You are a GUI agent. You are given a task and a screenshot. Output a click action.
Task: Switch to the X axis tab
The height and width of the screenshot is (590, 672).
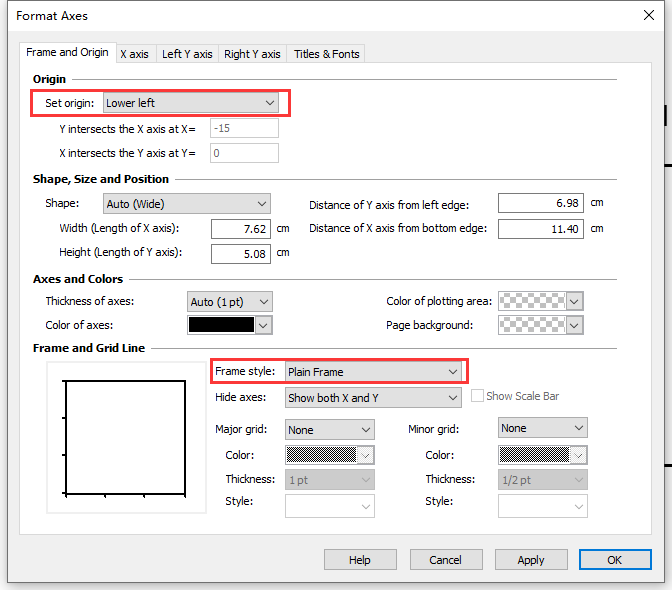tap(134, 54)
